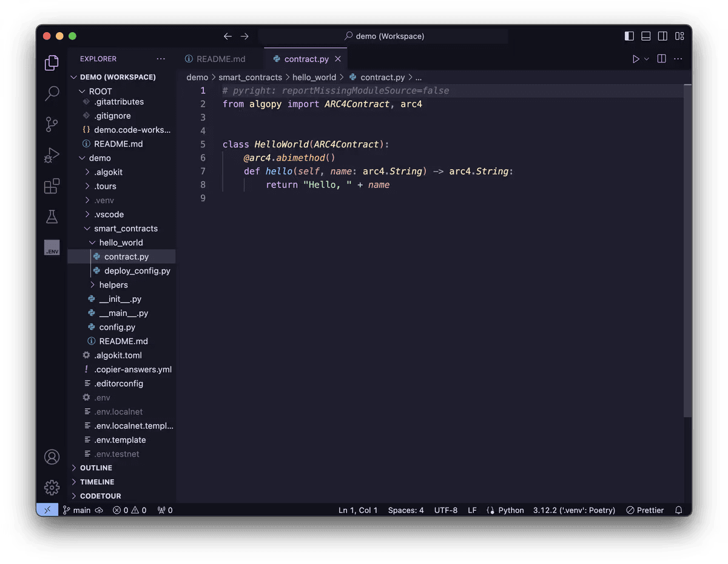The height and width of the screenshot is (564, 728).
Task: Open the Testing view with the flask icon
Action: click(x=52, y=217)
